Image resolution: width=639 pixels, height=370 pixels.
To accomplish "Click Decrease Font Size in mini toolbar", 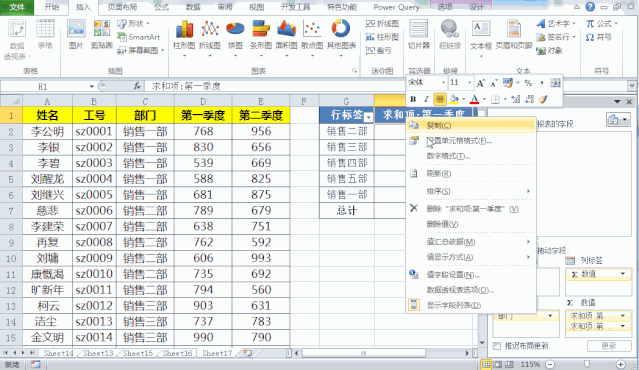I will click(x=494, y=83).
